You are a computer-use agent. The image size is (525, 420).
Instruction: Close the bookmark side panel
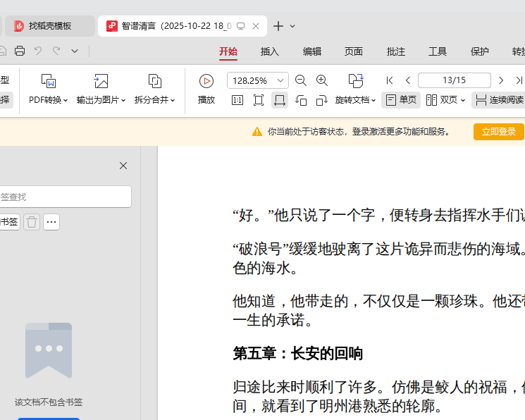pos(123,166)
